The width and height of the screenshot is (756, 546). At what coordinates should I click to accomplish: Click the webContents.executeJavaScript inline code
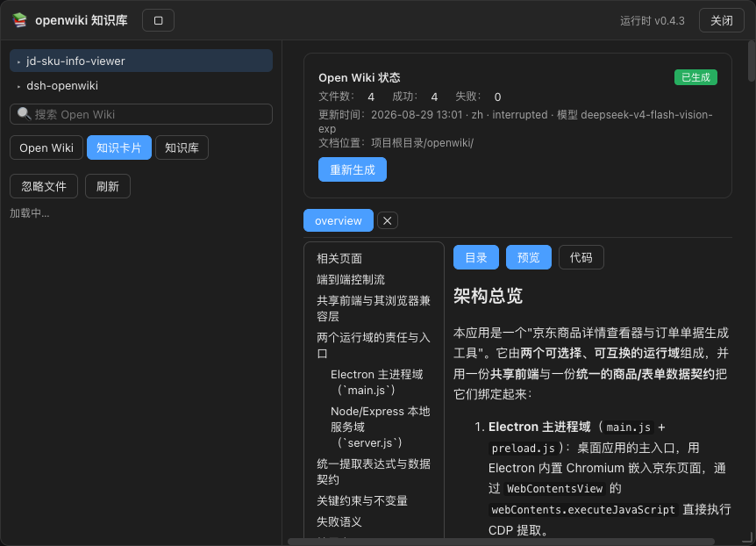pos(583,510)
